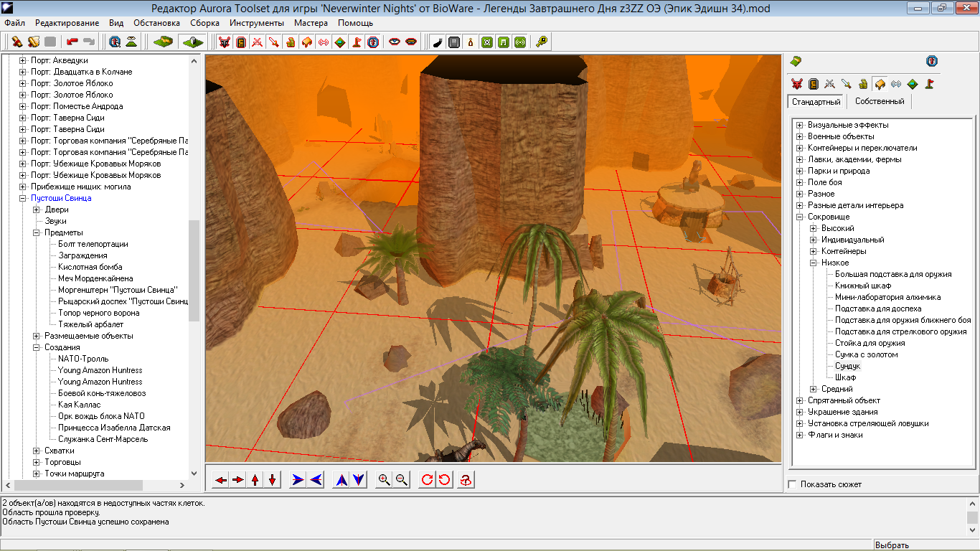Toggle triggers diamond icon in main toolbar
This screenshot has height=551, width=980.
pyautogui.click(x=340, y=42)
